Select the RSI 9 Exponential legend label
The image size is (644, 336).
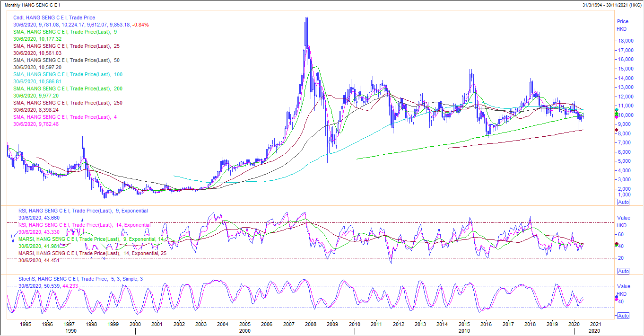click(83, 211)
